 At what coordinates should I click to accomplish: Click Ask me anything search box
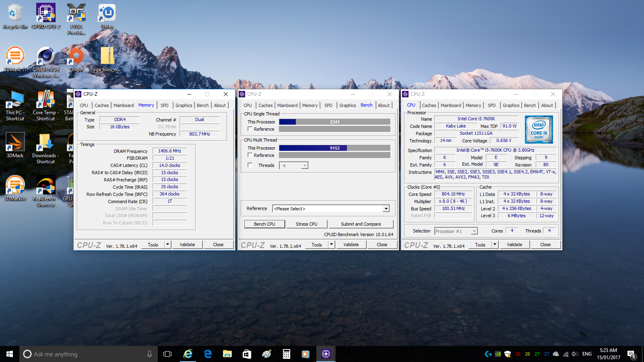[89, 354]
